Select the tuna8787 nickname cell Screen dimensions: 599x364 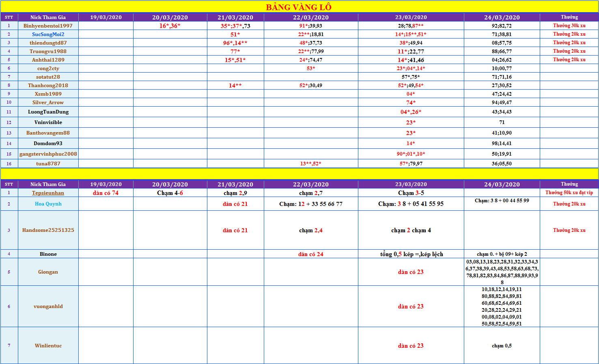click(x=48, y=163)
